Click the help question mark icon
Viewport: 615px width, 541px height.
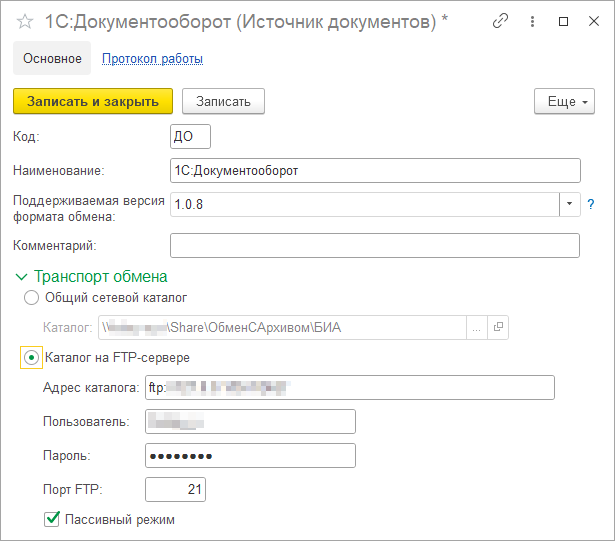coord(590,204)
